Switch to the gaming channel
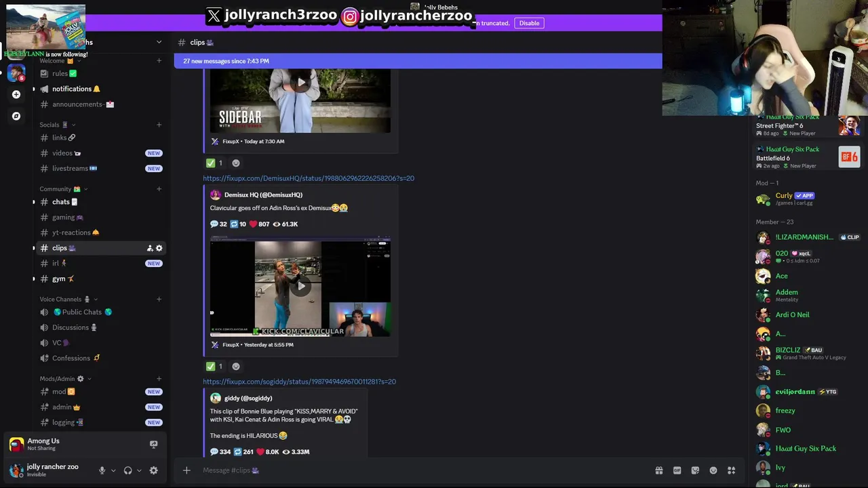Viewport: 868px width, 488px height. point(100,218)
